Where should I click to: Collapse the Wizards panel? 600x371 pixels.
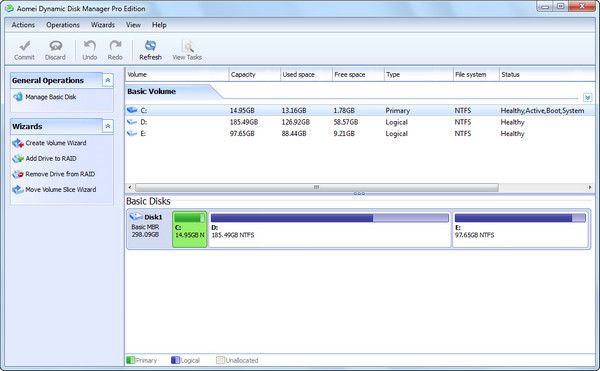click(108, 126)
